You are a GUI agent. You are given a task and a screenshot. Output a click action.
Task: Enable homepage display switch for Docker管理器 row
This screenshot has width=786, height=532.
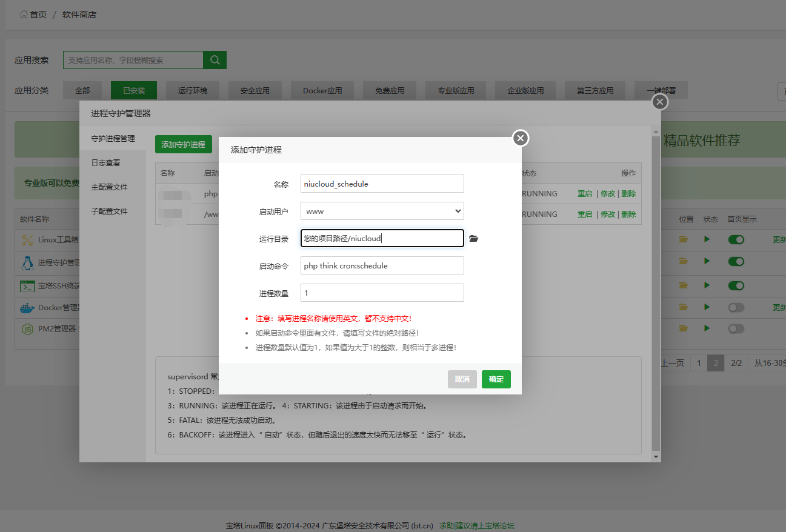pyautogui.click(x=736, y=308)
